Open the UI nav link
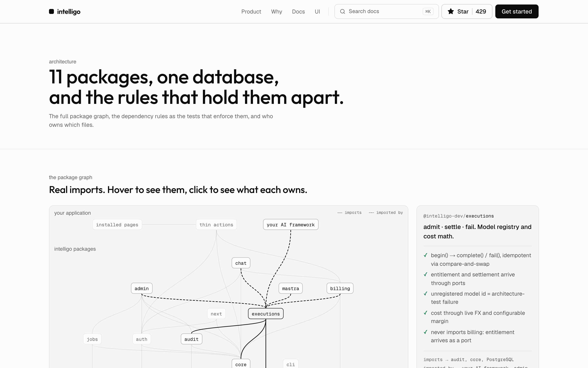This screenshot has width=588, height=368. click(x=317, y=11)
